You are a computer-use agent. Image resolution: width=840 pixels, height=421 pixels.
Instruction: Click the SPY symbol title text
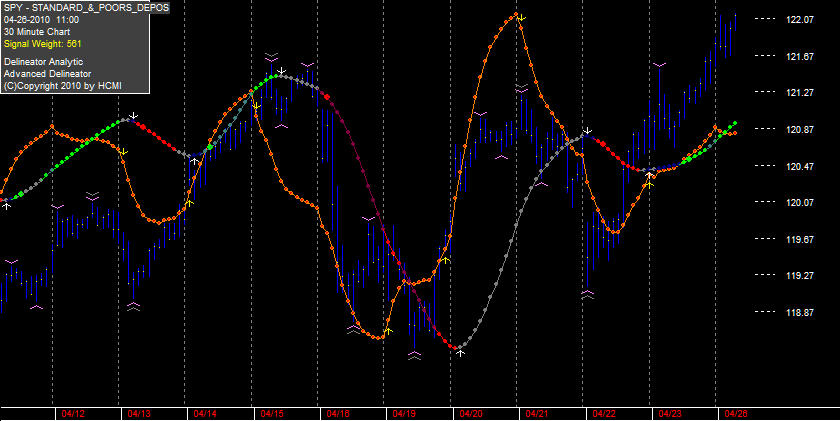86,7
